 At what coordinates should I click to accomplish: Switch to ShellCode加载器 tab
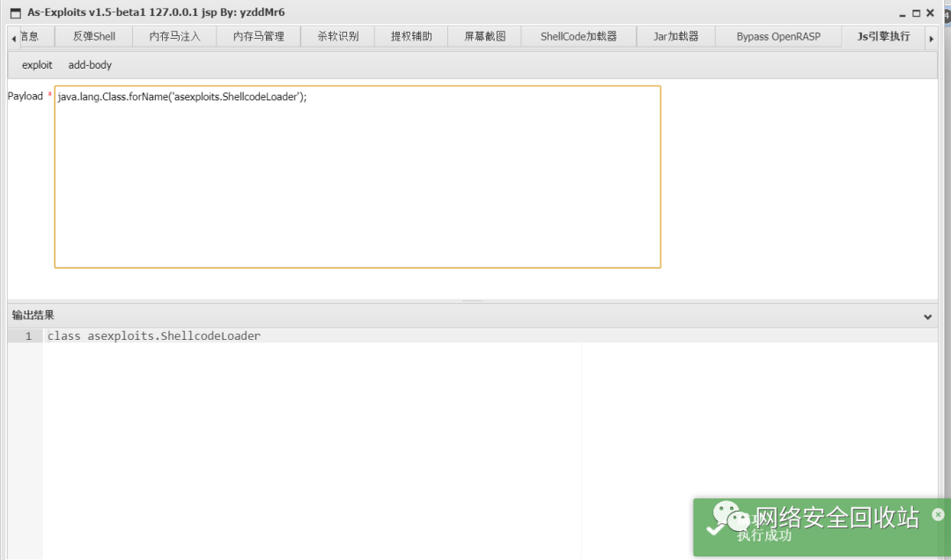(x=579, y=36)
